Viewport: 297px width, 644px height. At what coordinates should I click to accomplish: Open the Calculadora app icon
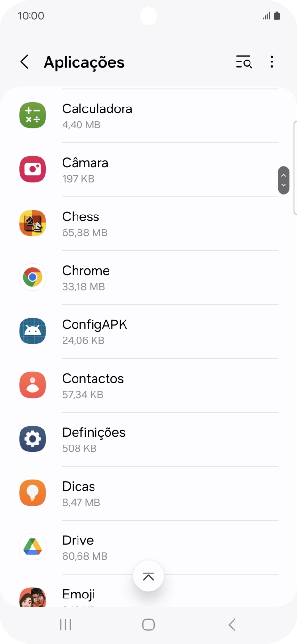click(x=32, y=115)
